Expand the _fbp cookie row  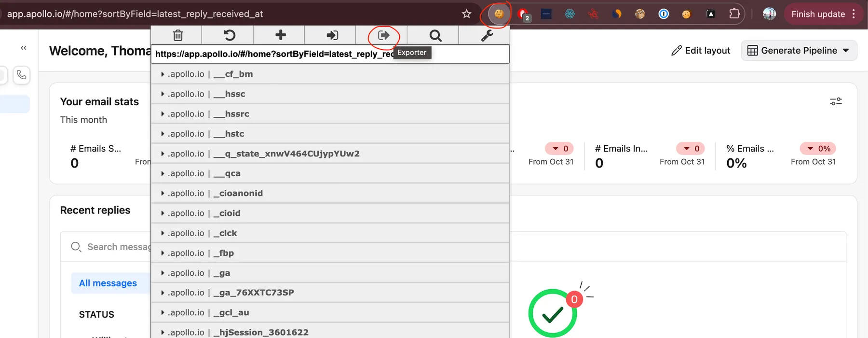330,253
